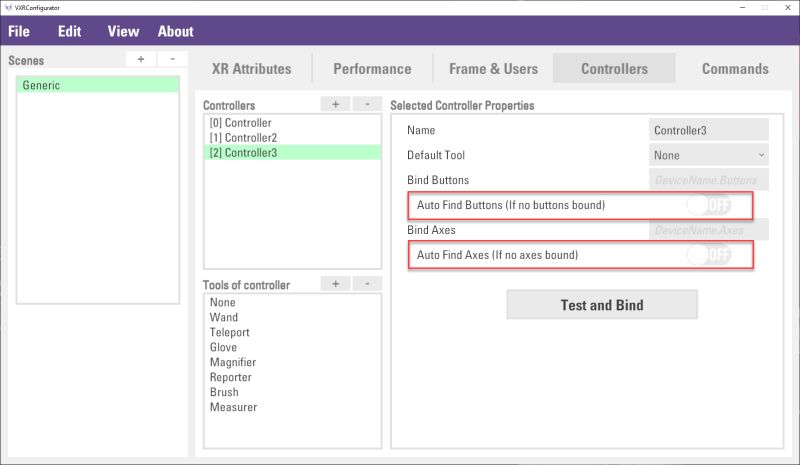Switch to Commands tab
Image resolution: width=800 pixels, height=465 pixels.
[x=735, y=68]
